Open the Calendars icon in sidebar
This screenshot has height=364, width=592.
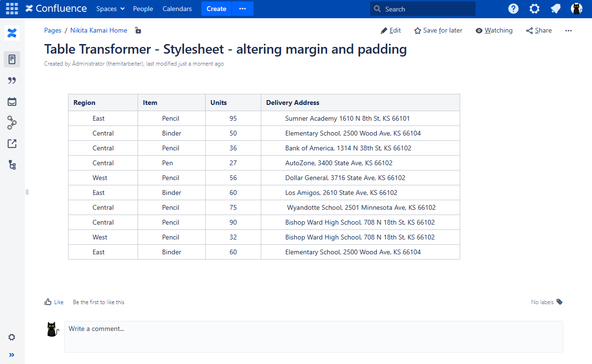12,102
